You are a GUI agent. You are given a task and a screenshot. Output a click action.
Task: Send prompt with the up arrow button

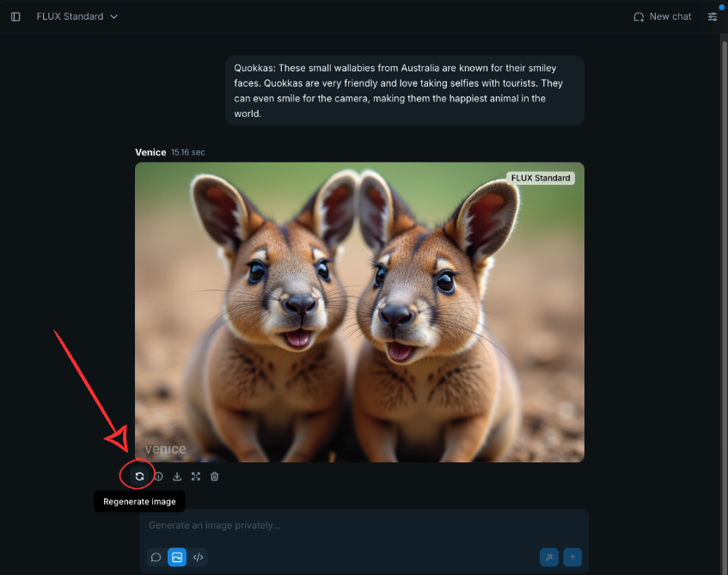pyautogui.click(x=572, y=557)
